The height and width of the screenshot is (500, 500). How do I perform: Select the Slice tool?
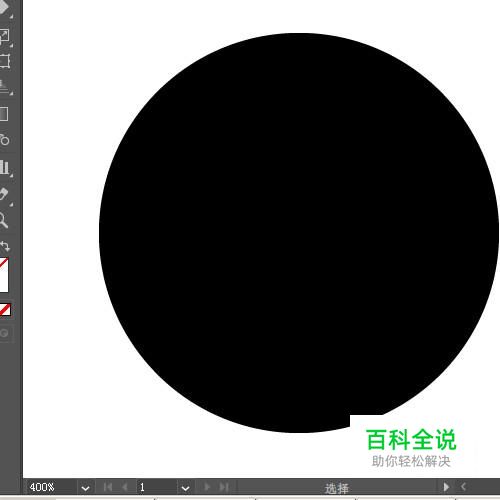click(4, 194)
